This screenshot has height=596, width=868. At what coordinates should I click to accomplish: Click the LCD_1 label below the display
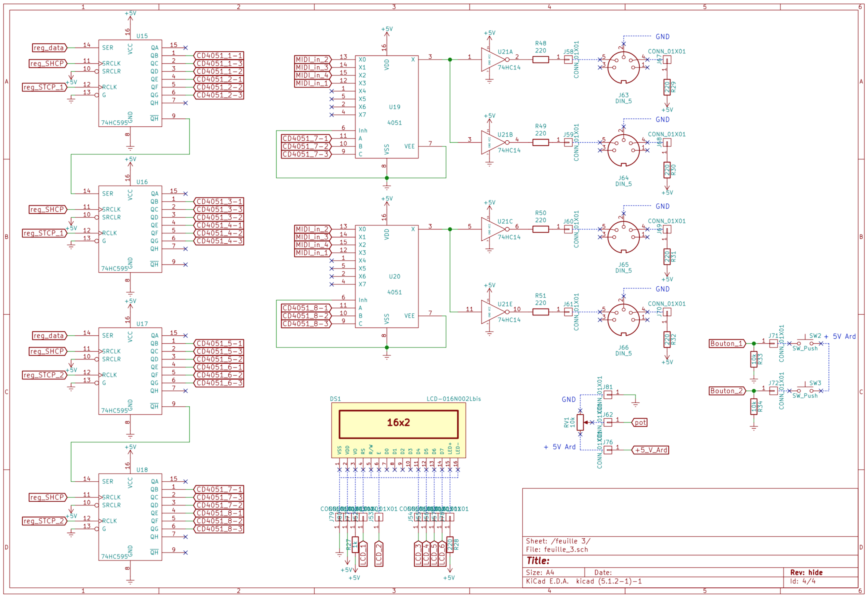[363, 554]
